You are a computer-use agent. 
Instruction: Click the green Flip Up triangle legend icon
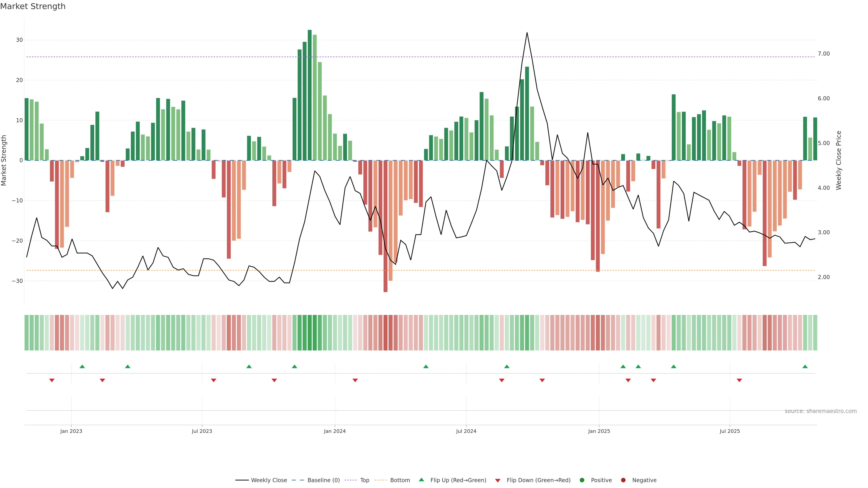coord(421,480)
